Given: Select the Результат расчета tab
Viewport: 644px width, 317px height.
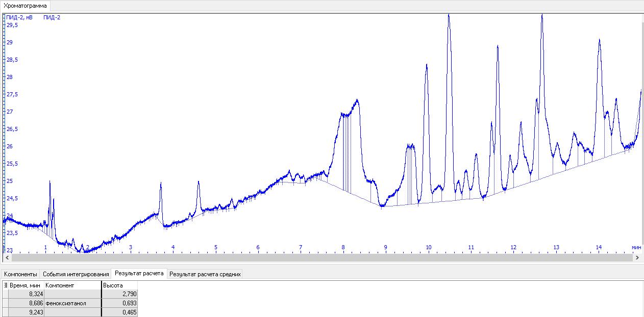Looking at the screenshot, I should click(x=139, y=274).
